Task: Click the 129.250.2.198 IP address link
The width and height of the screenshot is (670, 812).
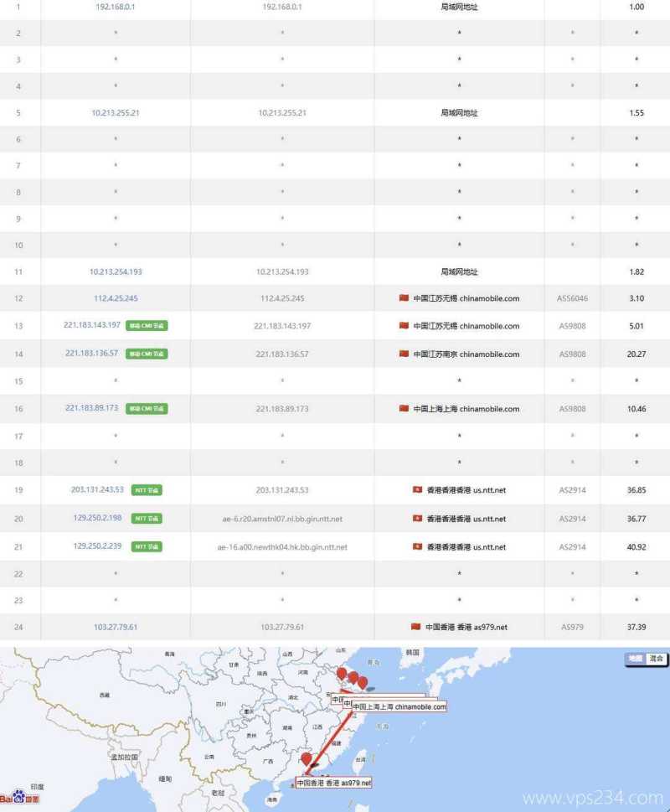Action: point(97,519)
